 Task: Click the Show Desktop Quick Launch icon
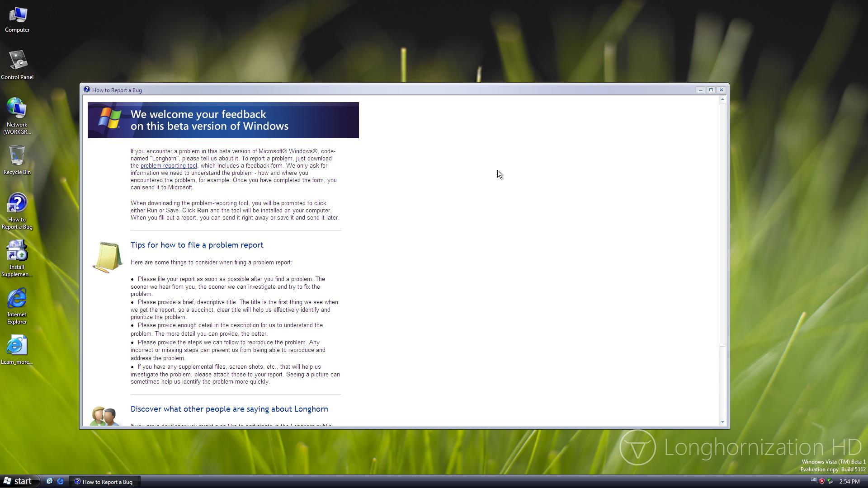tap(50, 481)
